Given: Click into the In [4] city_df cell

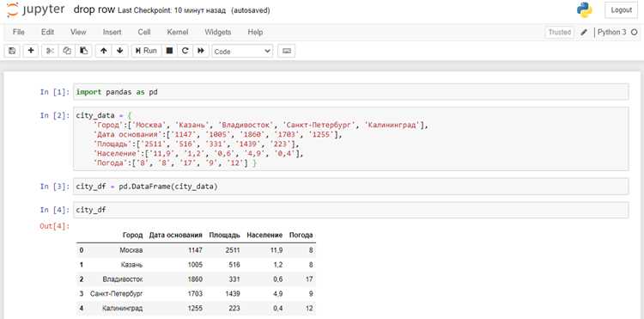Looking at the screenshot, I should 350,210.
